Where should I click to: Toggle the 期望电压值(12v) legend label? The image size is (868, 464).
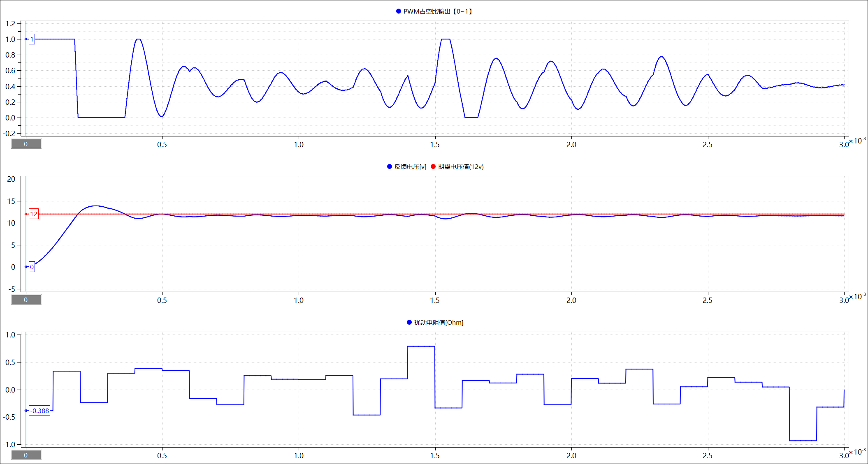click(x=460, y=166)
